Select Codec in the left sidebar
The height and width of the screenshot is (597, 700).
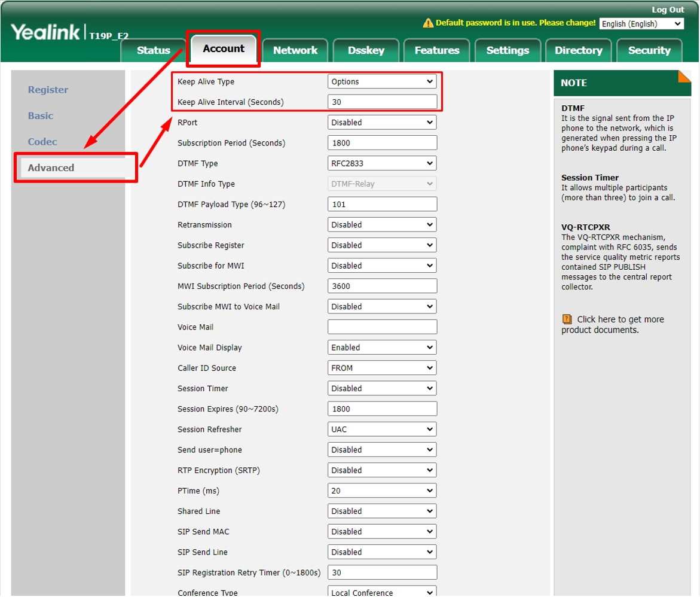(42, 142)
